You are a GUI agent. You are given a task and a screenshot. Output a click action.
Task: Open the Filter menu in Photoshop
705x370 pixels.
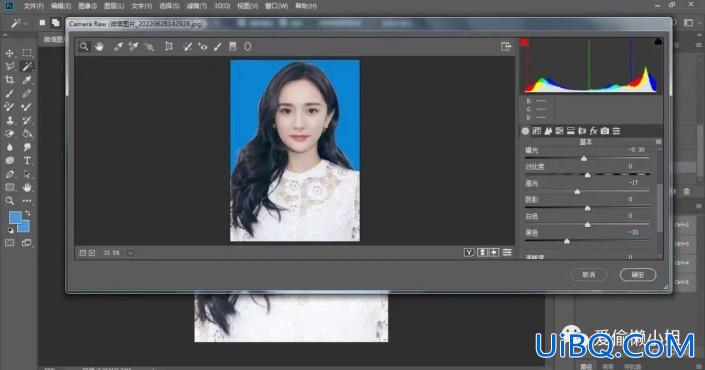tap(196, 6)
